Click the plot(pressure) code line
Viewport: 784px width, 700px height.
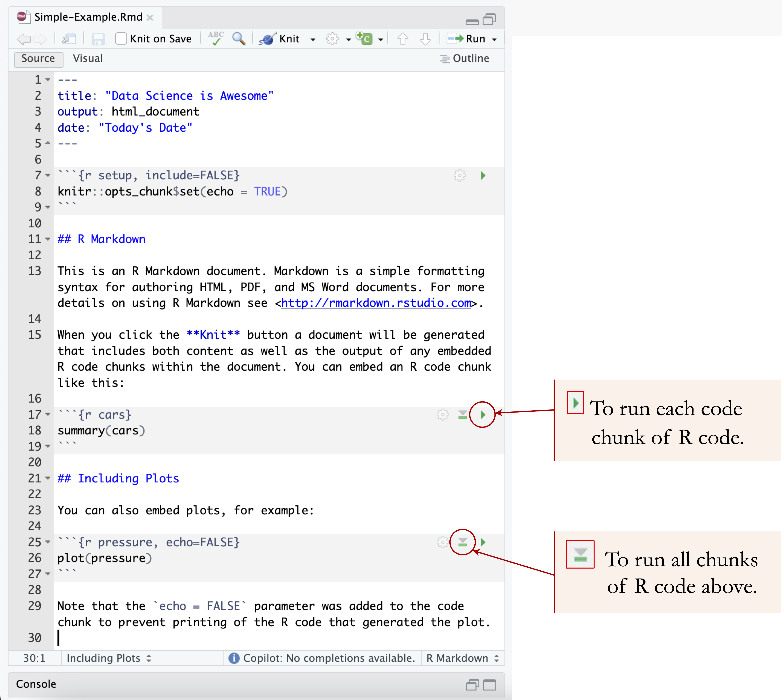pos(105,559)
